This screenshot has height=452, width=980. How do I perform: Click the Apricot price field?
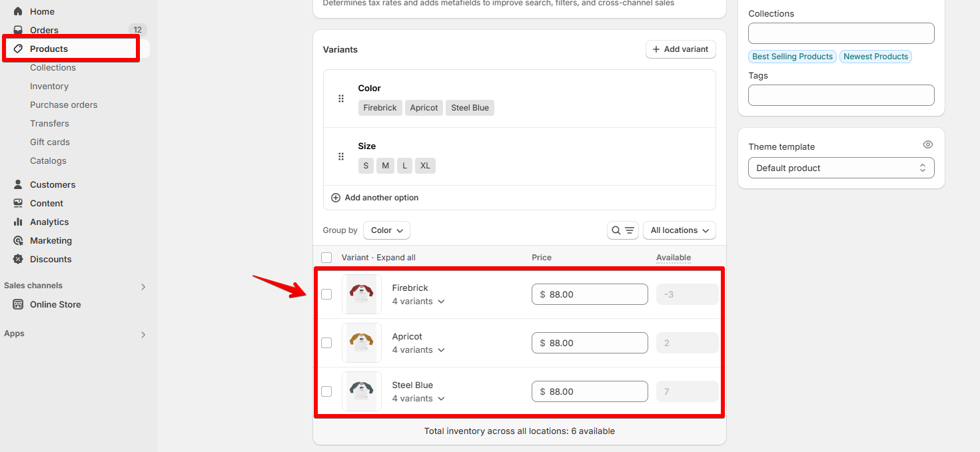[590, 343]
